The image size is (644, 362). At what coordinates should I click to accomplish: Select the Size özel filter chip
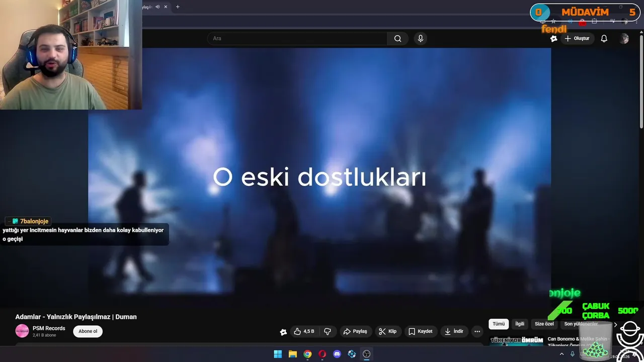(x=544, y=324)
